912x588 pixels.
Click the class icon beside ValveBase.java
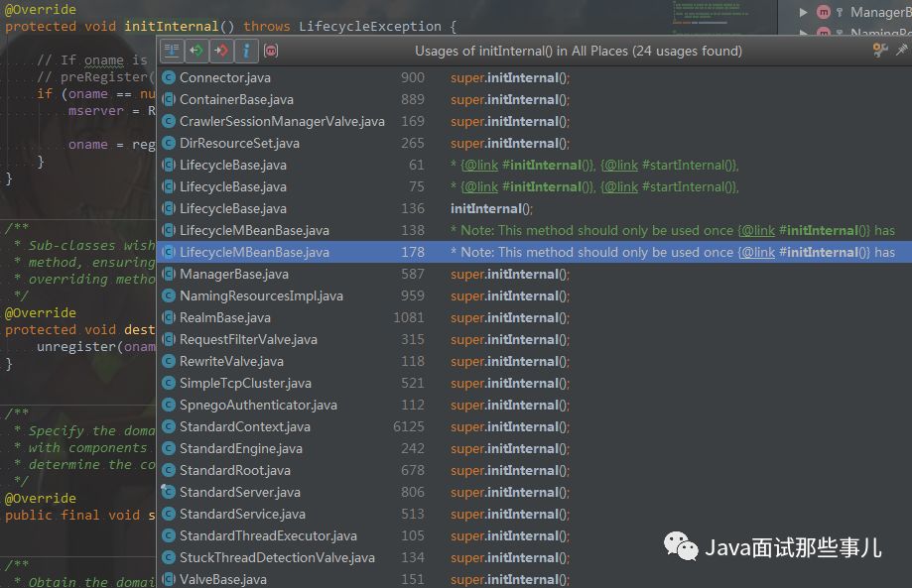click(x=169, y=579)
